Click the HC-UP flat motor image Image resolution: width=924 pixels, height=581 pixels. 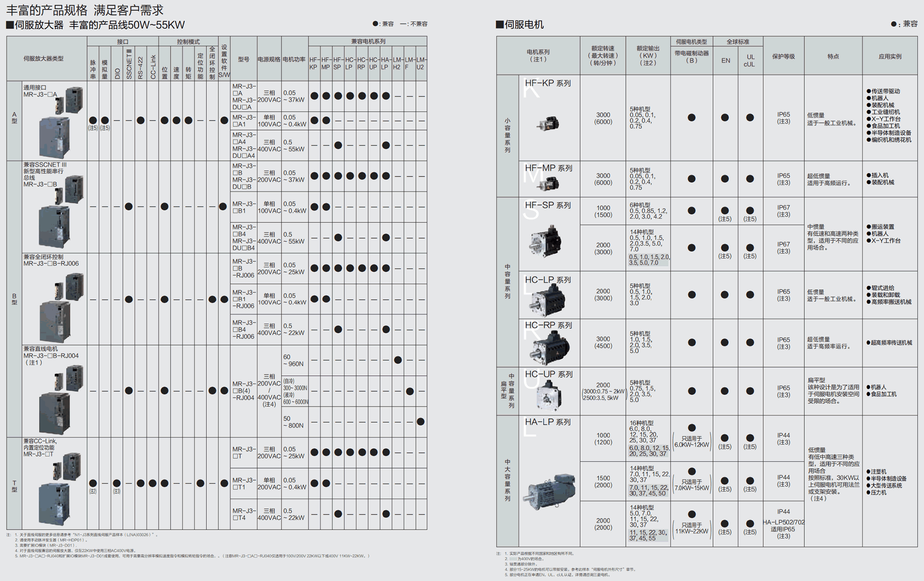(548, 395)
